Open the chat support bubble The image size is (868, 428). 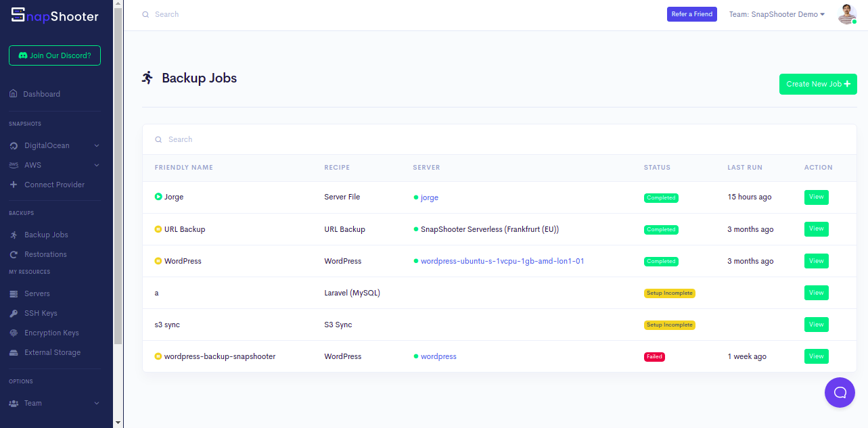pyautogui.click(x=840, y=392)
